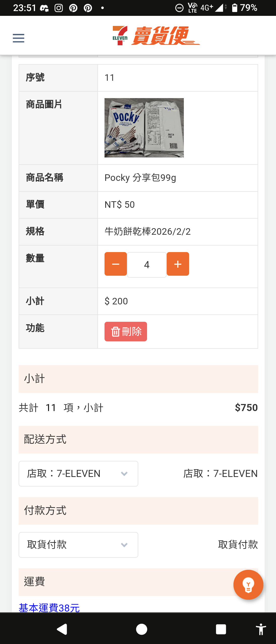Image resolution: width=276 pixels, height=644 pixels.
Task: Delete the Pocky item with 刪除 button
Action: [x=126, y=332]
